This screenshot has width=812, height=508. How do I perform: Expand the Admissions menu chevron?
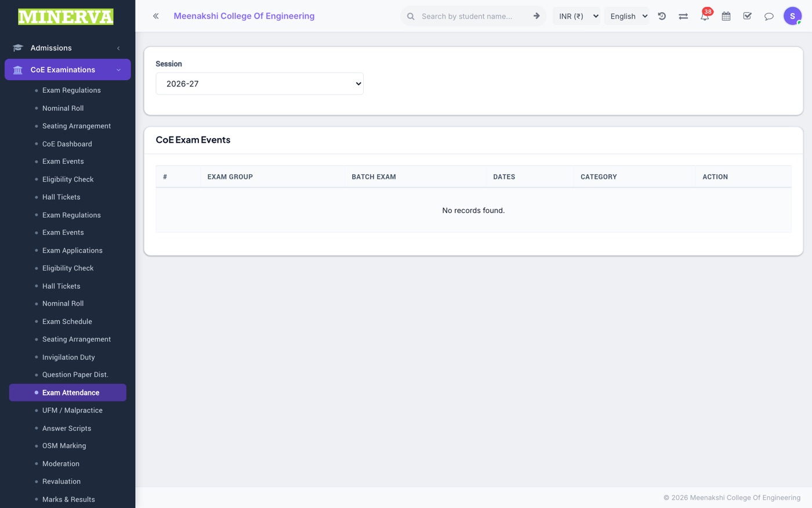[118, 48]
